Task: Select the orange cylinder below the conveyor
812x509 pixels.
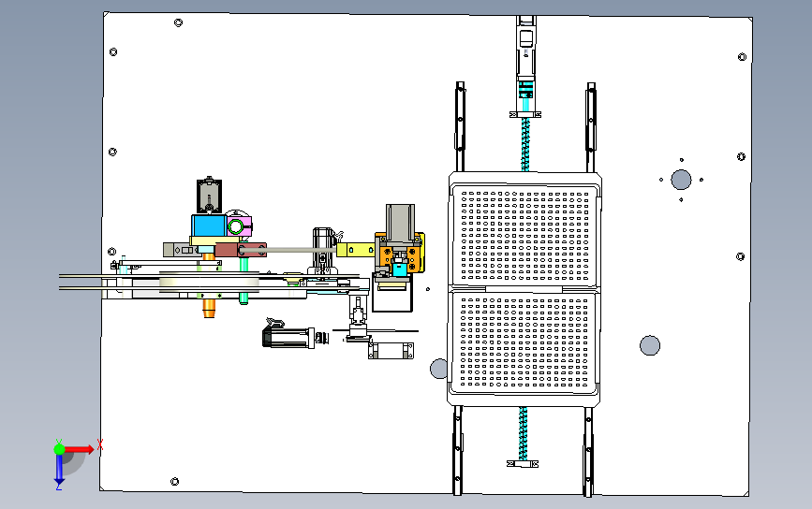Action: 209,308
